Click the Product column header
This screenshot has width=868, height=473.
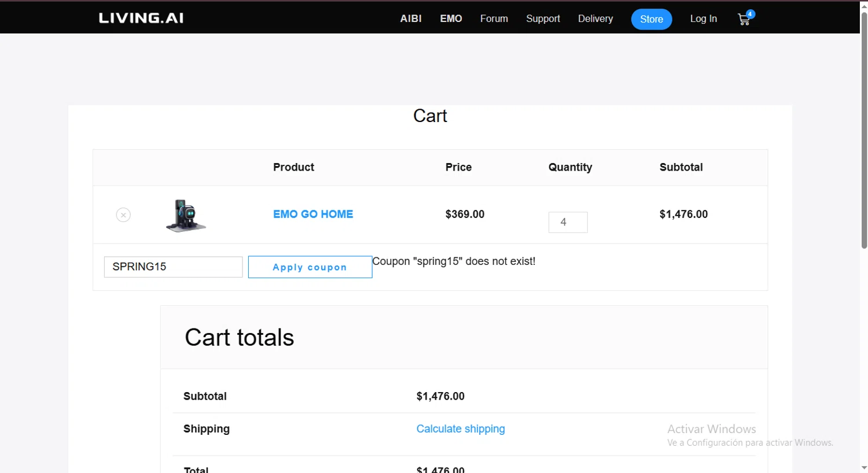click(x=293, y=167)
